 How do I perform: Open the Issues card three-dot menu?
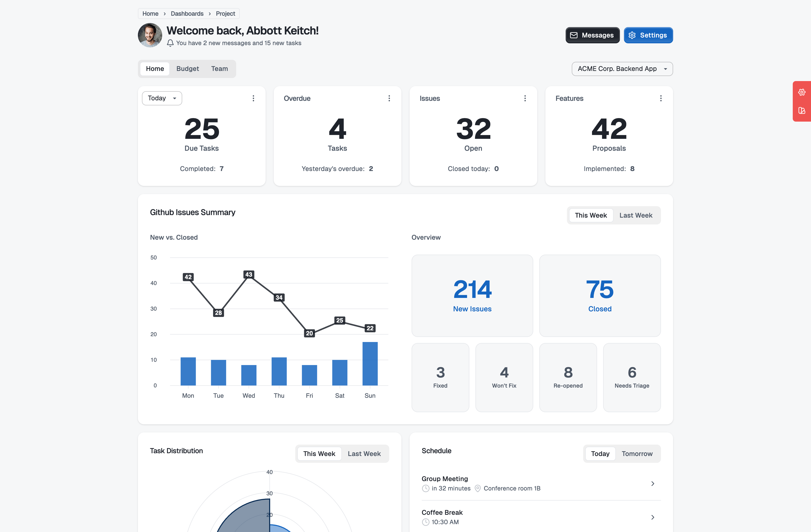click(x=525, y=99)
